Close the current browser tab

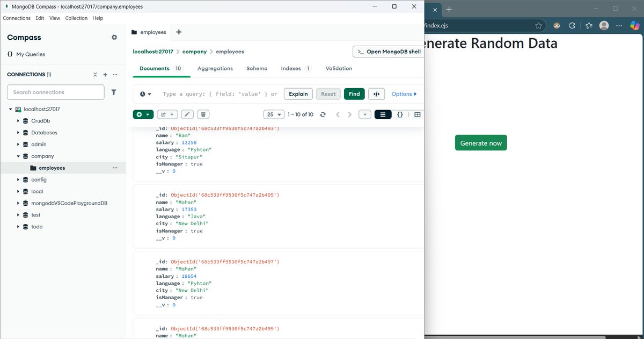(435, 9)
